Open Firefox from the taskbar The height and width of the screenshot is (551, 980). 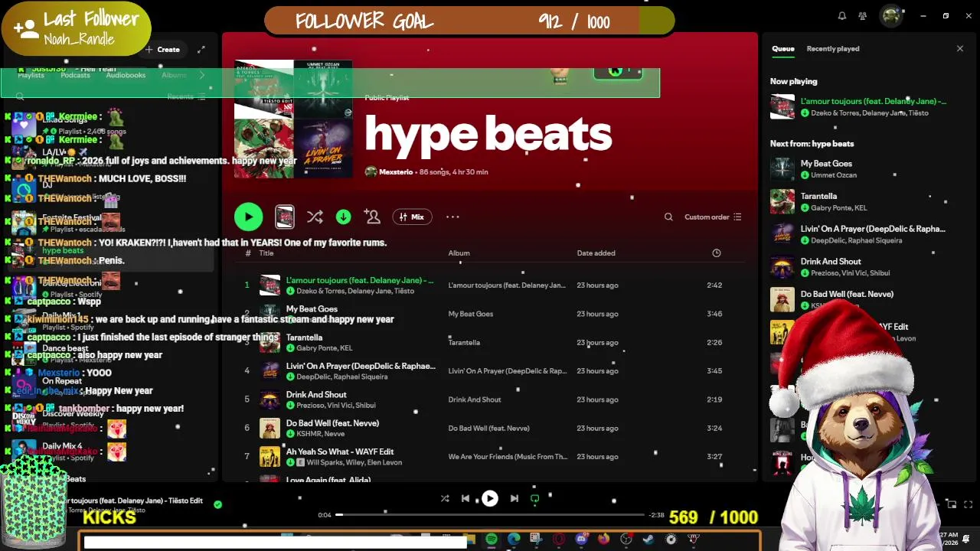[x=603, y=540]
